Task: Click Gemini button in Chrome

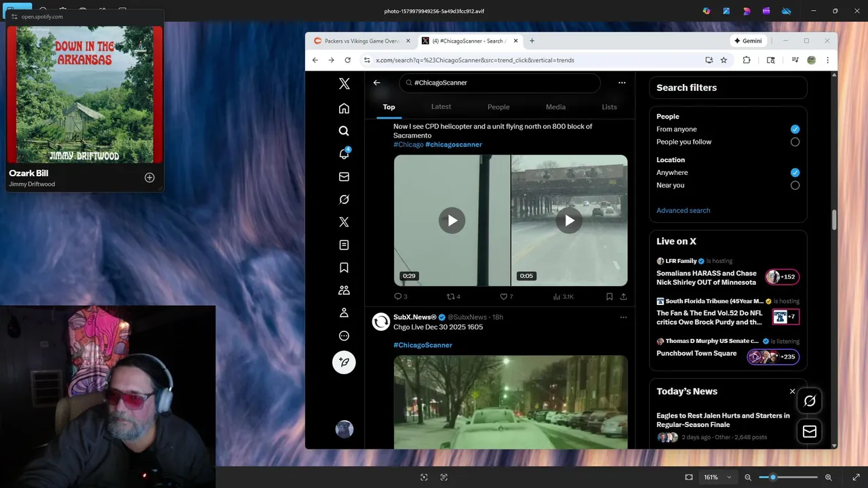Action: pos(748,41)
